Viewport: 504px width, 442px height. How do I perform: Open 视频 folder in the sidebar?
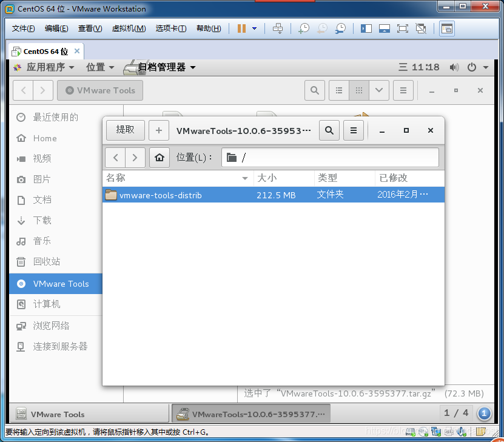pyautogui.click(x=56, y=158)
